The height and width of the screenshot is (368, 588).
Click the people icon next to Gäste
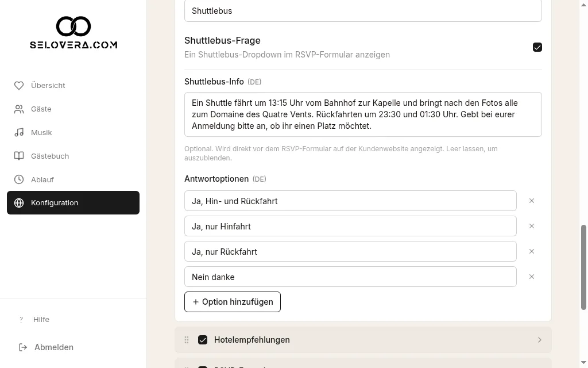click(19, 109)
